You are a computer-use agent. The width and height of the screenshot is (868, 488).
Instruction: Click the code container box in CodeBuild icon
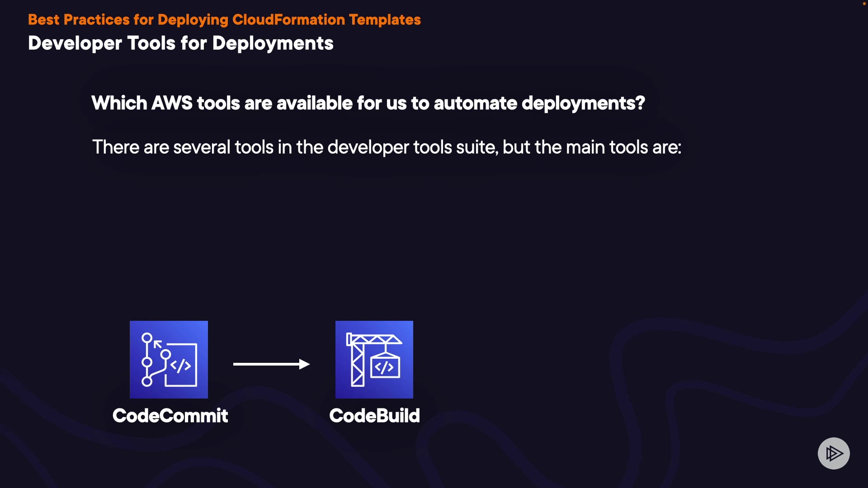click(385, 367)
